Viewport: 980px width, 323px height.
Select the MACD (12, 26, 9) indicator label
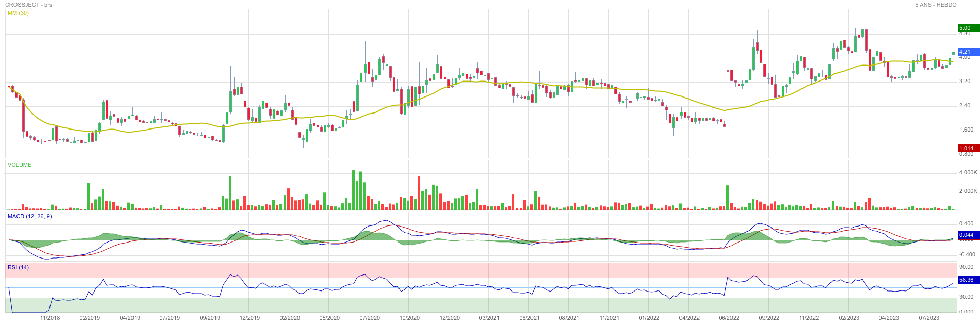(x=29, y=216)
